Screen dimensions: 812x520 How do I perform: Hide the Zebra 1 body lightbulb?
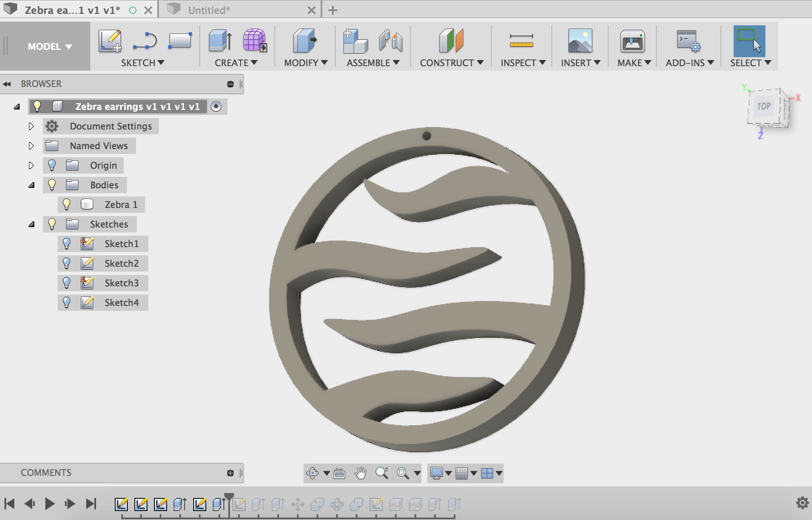pyautogui.click(x=67, y=204)
